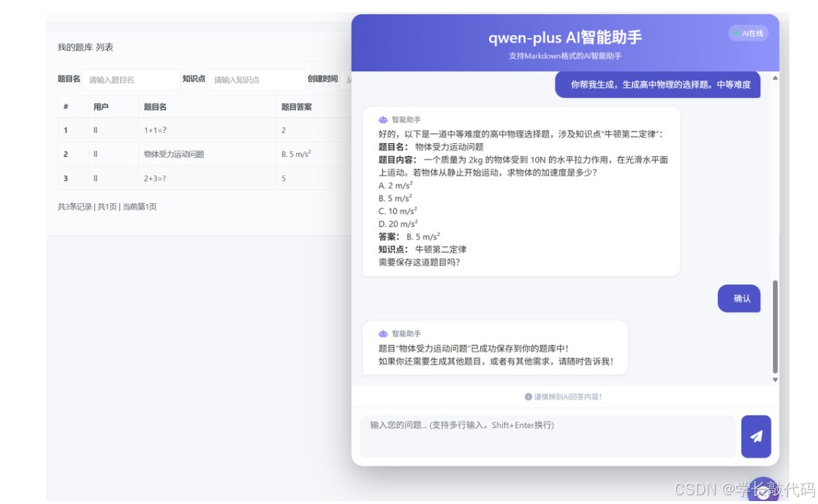Click the down arrow of the chat scrollbar
Image resolution: width=818 pixels, height=504 pixels.
[x=775, y=381]
